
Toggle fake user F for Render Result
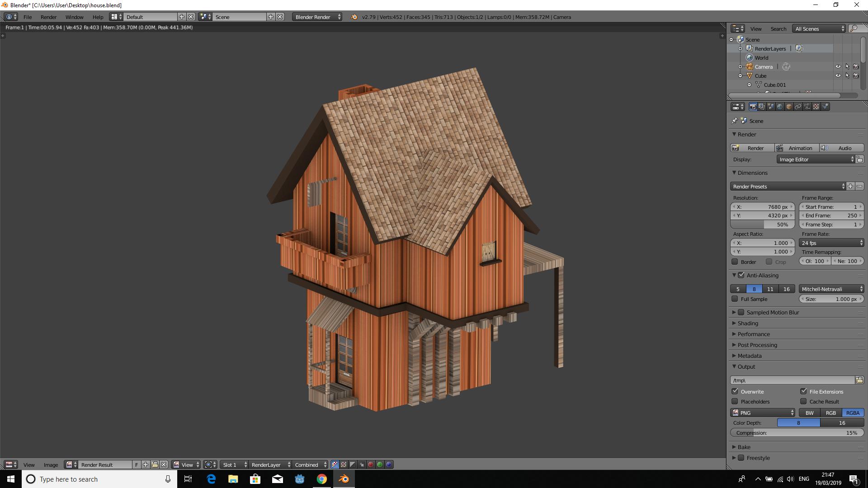point(137,465)
